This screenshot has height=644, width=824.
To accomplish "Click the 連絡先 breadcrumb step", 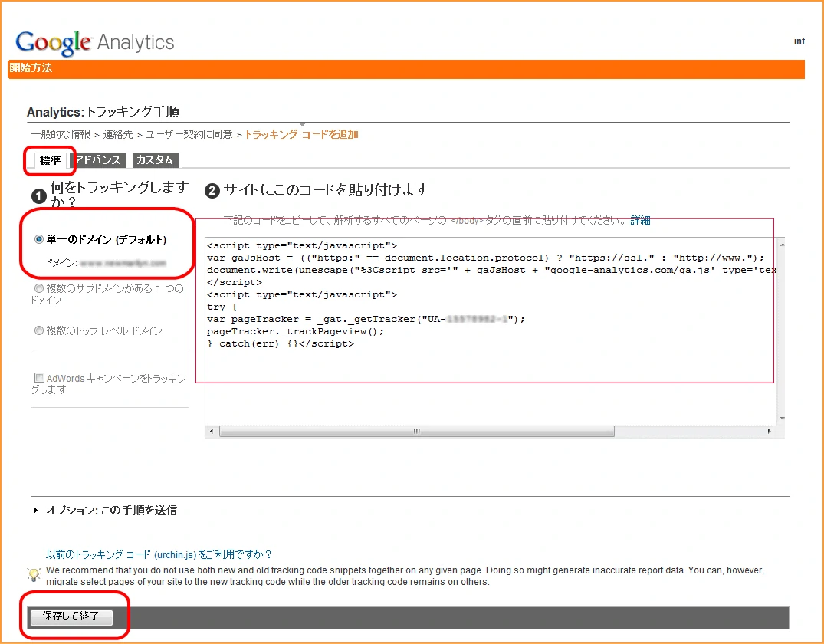I will tap(118, 135).
